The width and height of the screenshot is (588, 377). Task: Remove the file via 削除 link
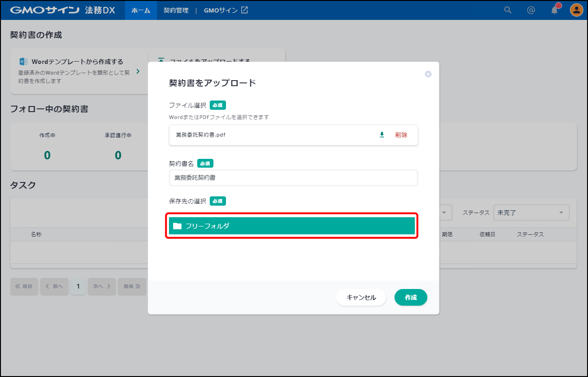point(401,135)
